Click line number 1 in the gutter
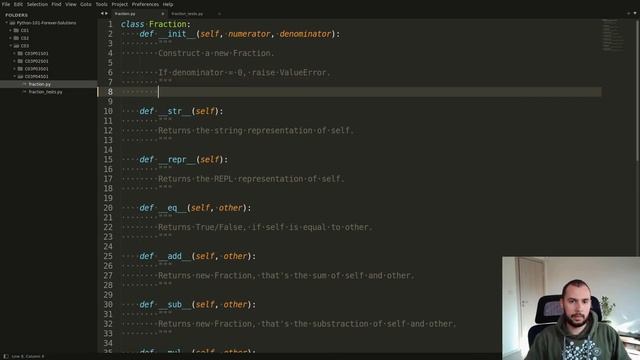Screen dimensions: 640x360 [110, 24]
